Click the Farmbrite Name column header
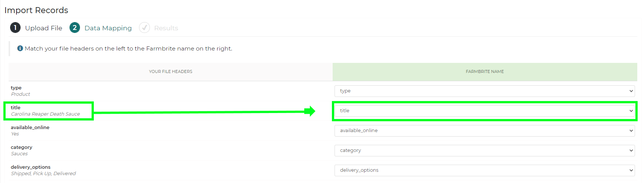The height and width of the screenshot is (183, 644). (484, 71)
